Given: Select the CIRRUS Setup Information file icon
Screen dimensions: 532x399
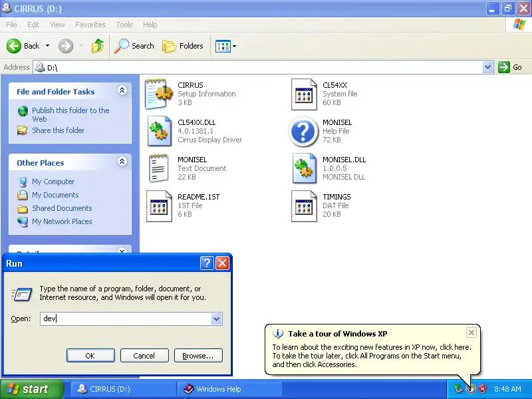Looking at the screenshot, I should [x=159, y=94].
